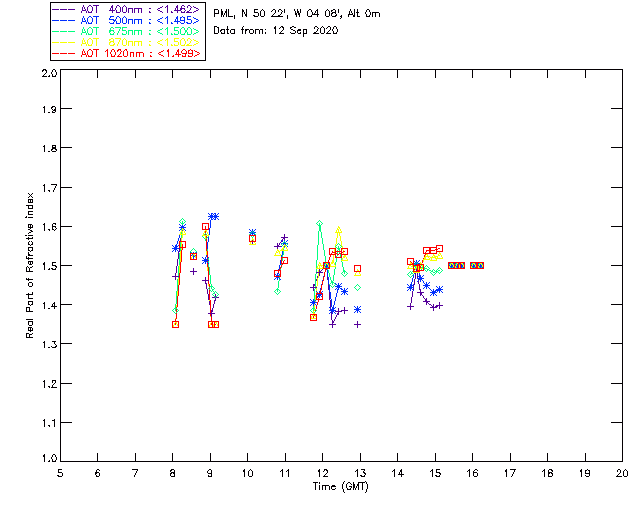The height and width of the screenshot is (512, 640).
Task: Click the 5 x-axis tick label
Action: tap(60, 473)
